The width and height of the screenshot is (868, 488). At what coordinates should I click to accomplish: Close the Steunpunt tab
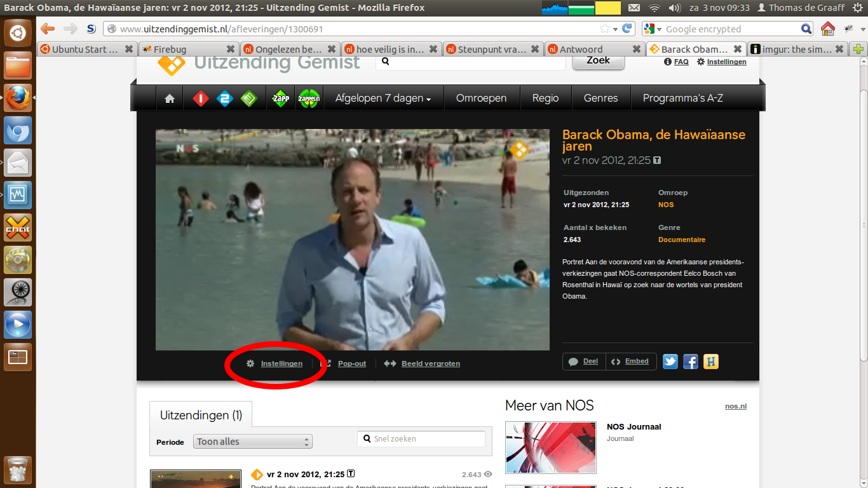pyautogui.click(x=535, y=49)
